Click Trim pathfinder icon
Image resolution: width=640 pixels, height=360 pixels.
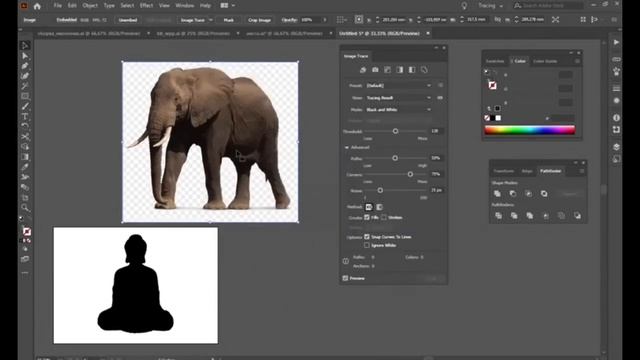pyautogui.click(x=514, y=216)
